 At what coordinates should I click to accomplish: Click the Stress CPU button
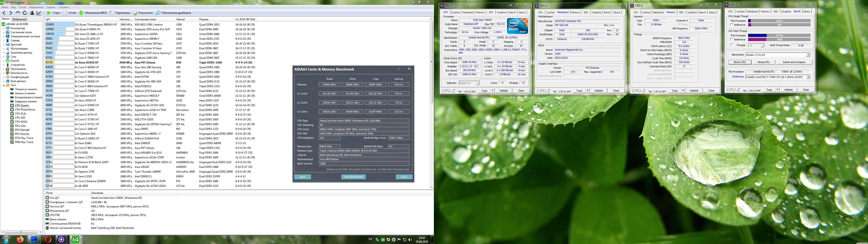pos(763,62)
